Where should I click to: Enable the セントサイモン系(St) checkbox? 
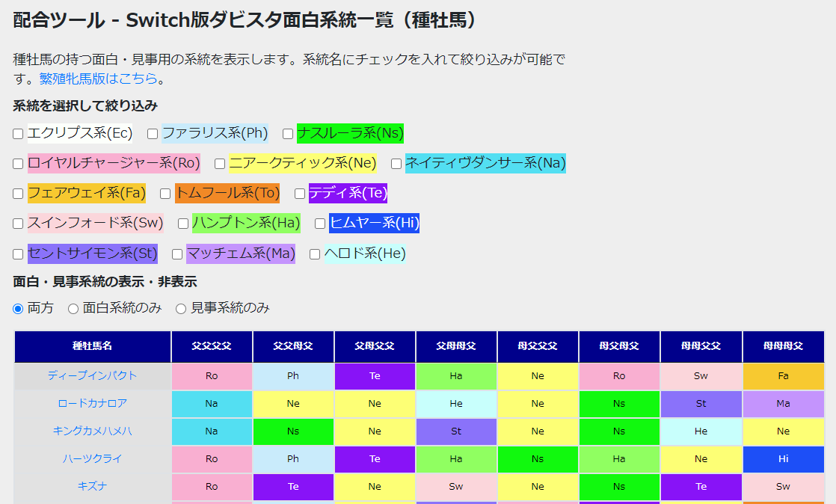[18, 253]
